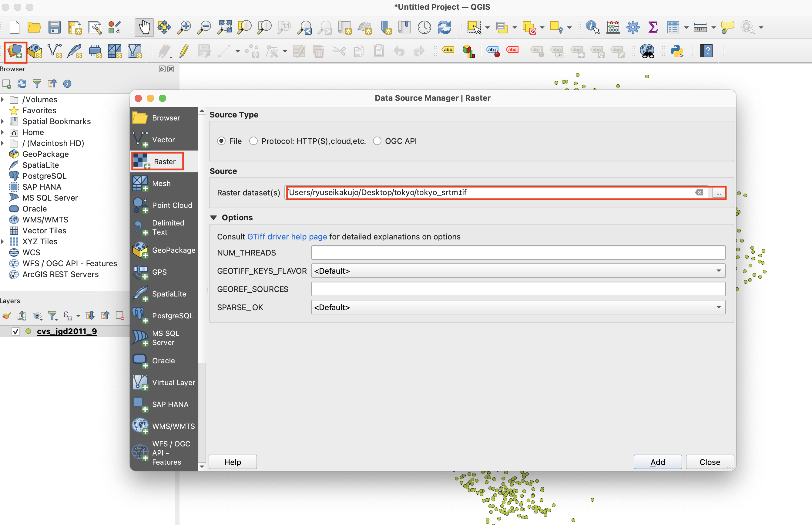Open Data Source Manager toolbar icon
This screenshot has height=525, width=812.
point(15,52)
